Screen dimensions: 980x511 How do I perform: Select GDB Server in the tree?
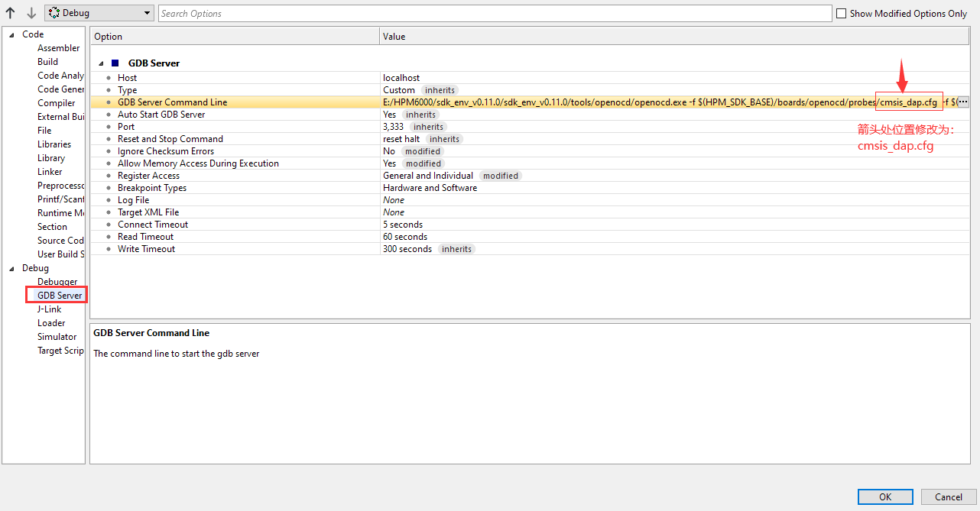click(60, 296)
